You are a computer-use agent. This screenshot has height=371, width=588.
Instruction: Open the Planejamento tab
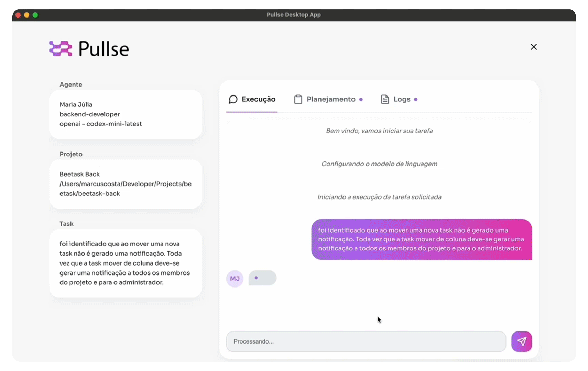(328, 99)
